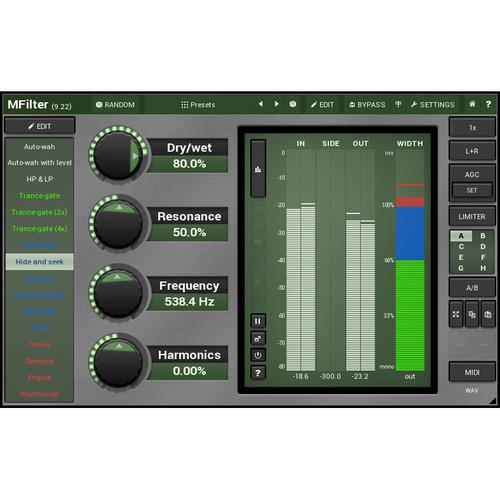Click the -23.2 output level reading

(360, 376)
